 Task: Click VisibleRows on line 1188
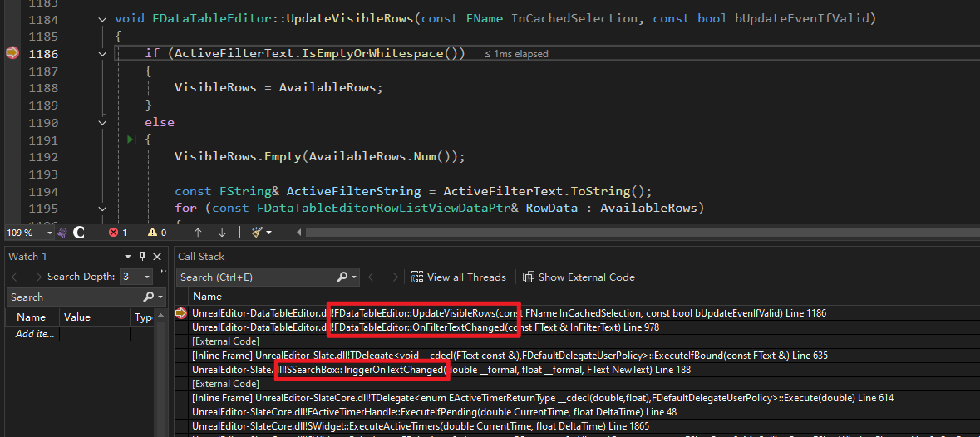(x=215, y=87)
